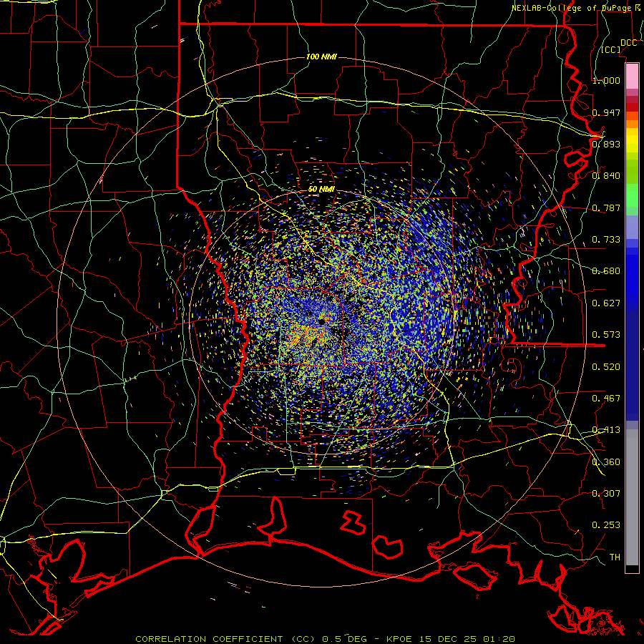Click the 0.413 legend value
The image size is (644, 644).
606,430
